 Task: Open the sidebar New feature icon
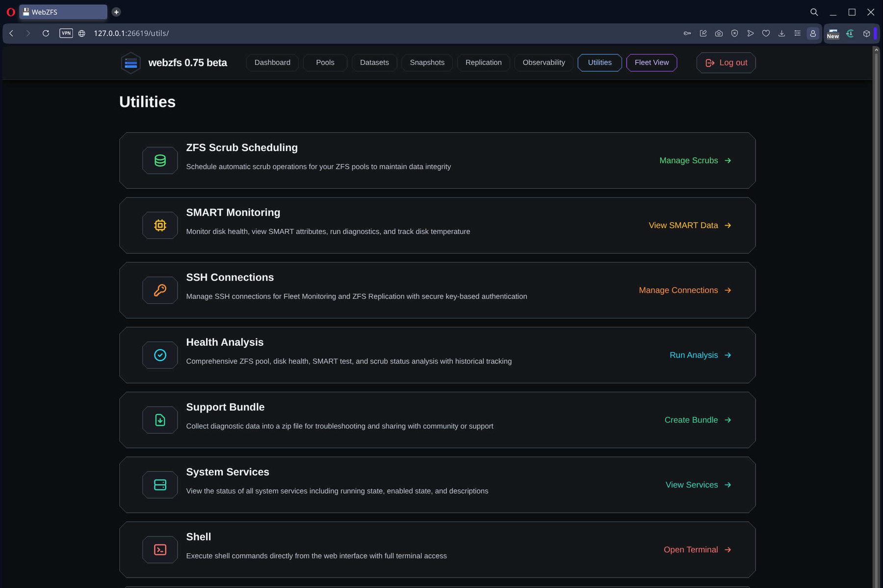[x=833, y=33]
